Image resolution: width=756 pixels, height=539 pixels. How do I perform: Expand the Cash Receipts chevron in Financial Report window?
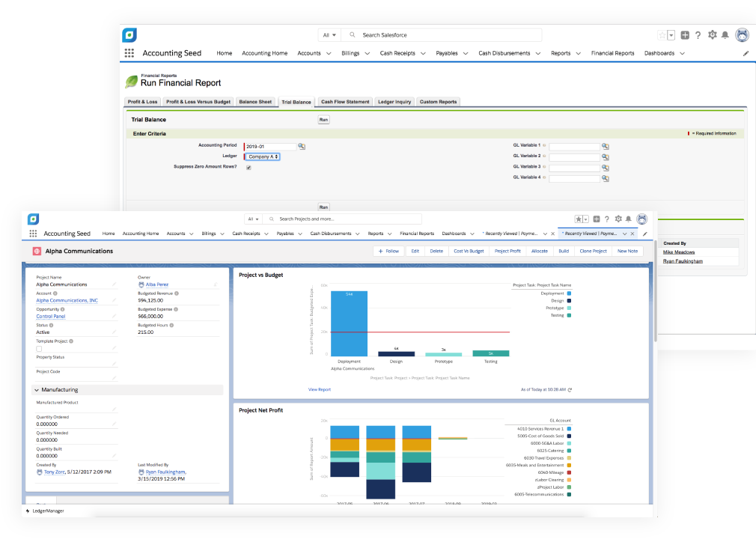pyautogui.click(x=424, y=53)
